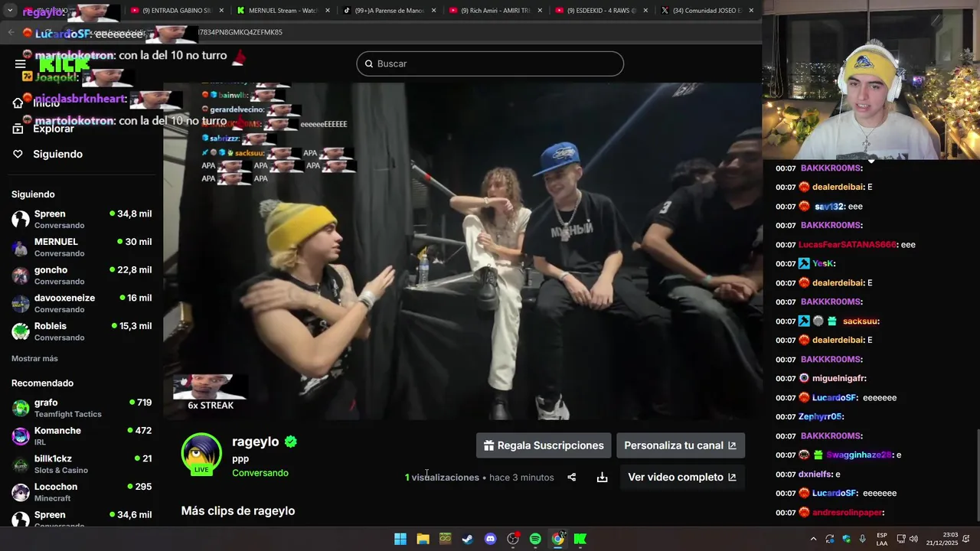The image size is (980, 551).
Task: Open Windows Start menu
Action: tap(400, 539)
